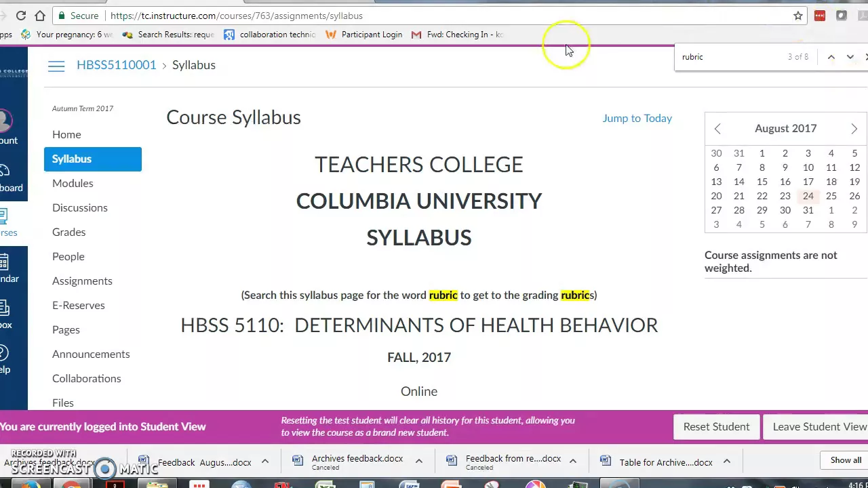Screen dimensions: 868x488
Task: Select August 24 in the mini calendar
Action: click(808, 196)
